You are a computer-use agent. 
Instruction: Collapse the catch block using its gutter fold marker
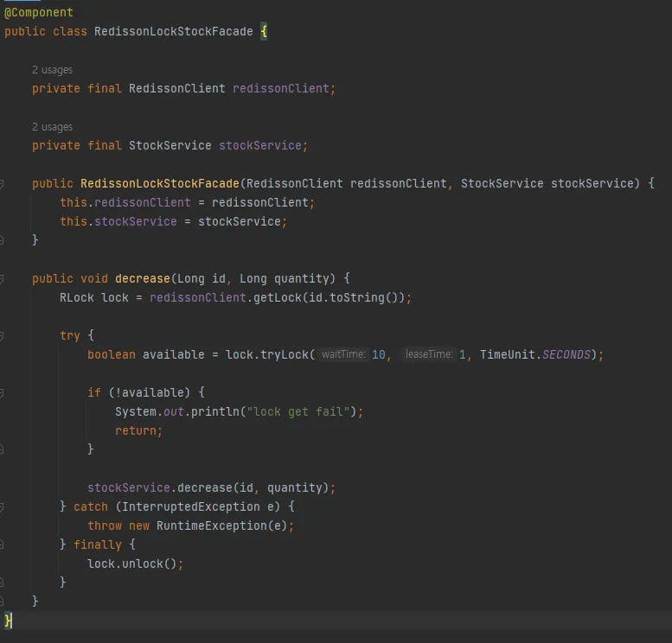pos(2,507)
